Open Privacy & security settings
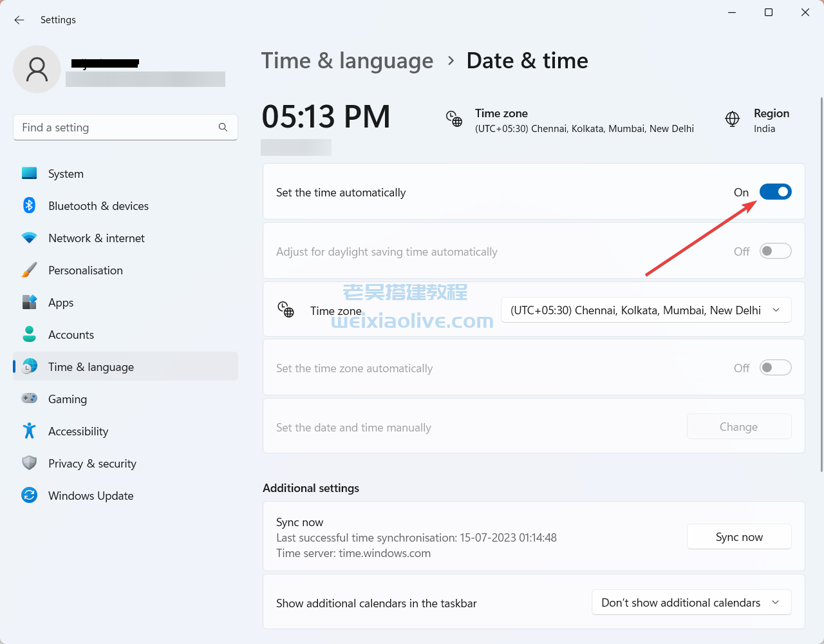 (92, 464)
